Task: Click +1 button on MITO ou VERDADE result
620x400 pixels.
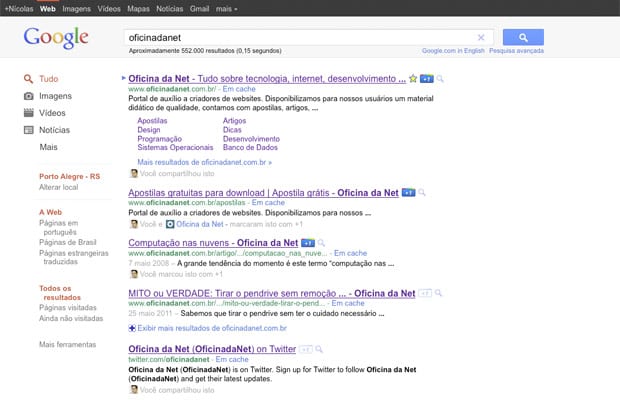Action: 425,293
